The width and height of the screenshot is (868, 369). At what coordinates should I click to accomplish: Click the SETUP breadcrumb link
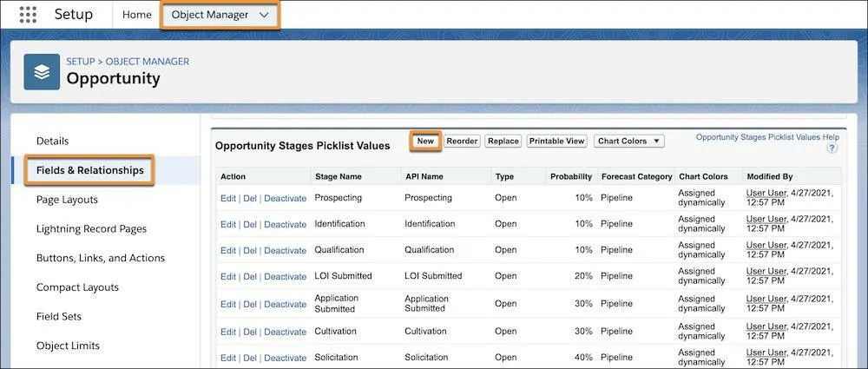(81, 62)
